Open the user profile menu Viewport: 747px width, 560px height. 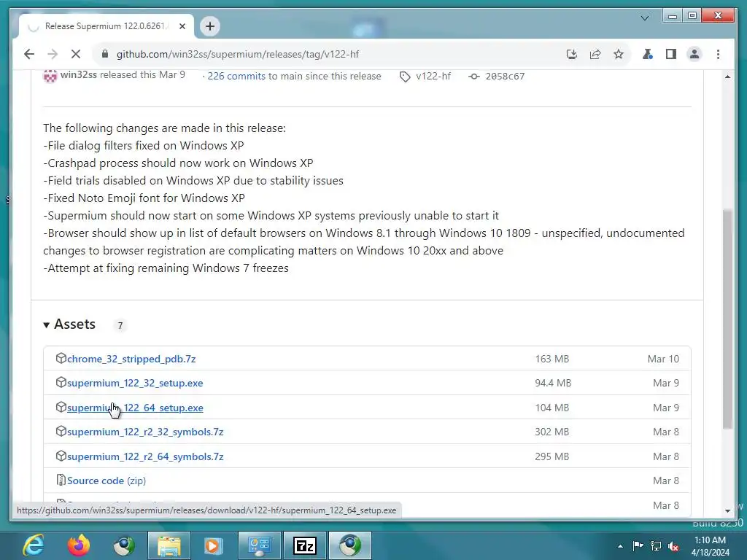(x=694, y=54)
